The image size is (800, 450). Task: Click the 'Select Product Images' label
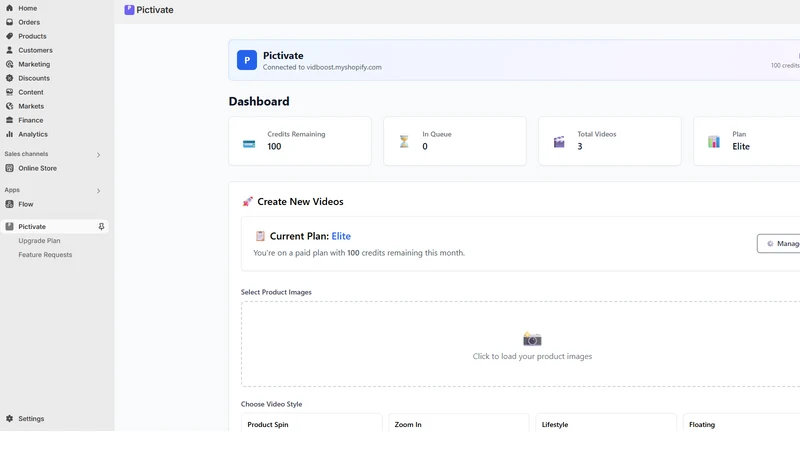[276, 292]
